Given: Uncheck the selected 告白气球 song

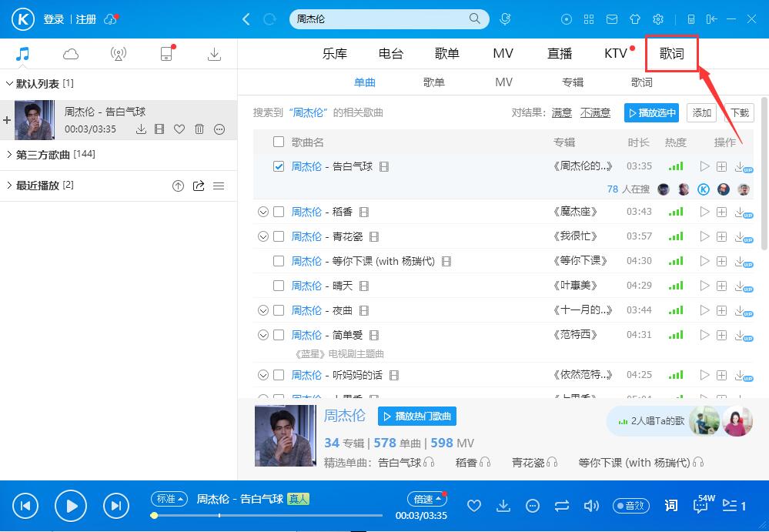Looking at the screenshot, I should pyautogui.click(x=279, y=166).
